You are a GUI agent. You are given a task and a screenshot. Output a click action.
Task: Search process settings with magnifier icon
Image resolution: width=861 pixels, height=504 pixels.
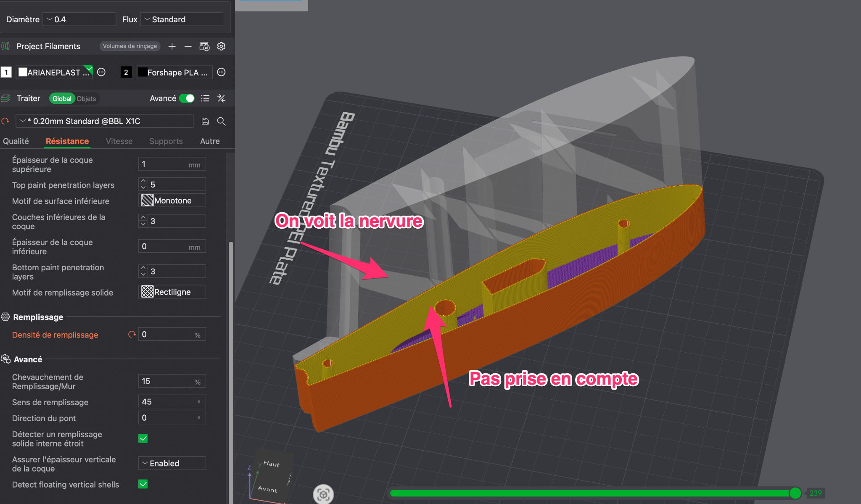tap(221, 121)
